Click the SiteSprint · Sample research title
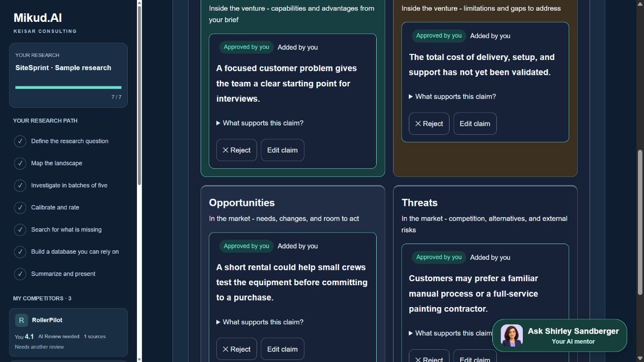This screenshot has height=362, width=644. pyautogui.click(x=63, y=68)
